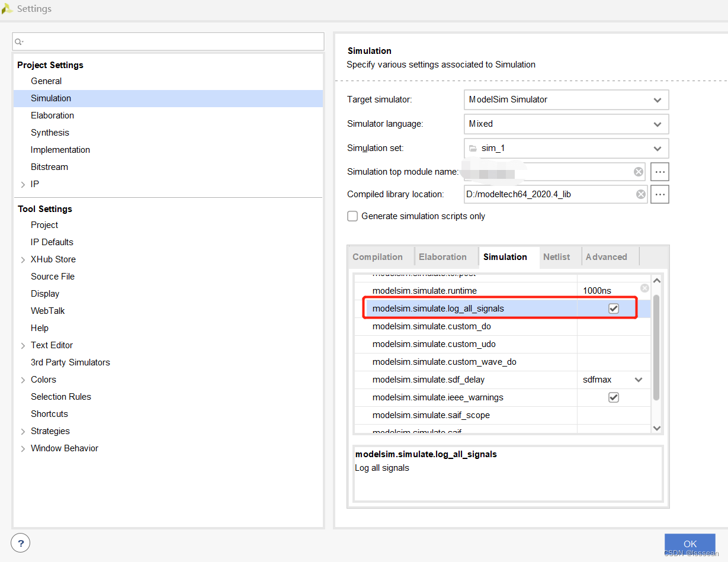Image resolution: width=728 pixels, height=562 pixels.
Task: Uncheck modelsim.simulate.log_all_signals
Action: click(614, 308)
